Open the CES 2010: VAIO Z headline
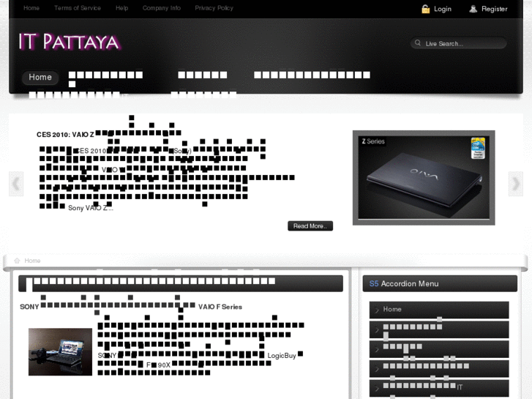Viewport: 532px width, 399px height. tap(108, 134)
